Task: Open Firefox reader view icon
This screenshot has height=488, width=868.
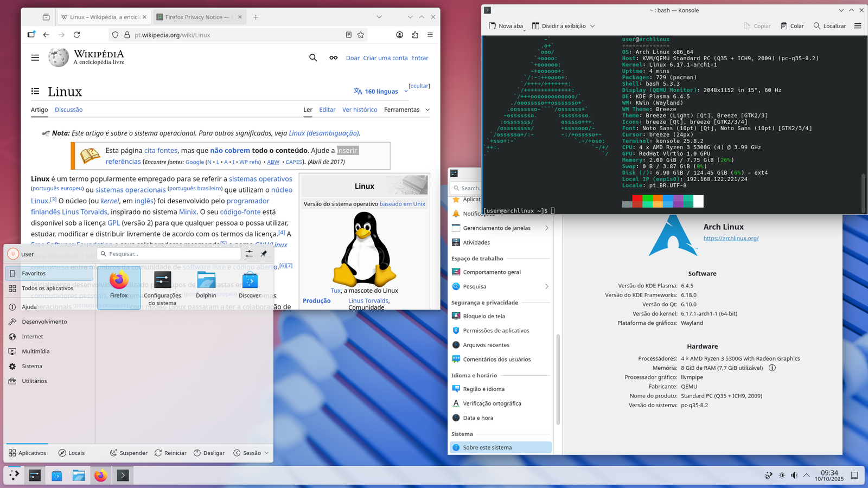Action: coord(348,35)
